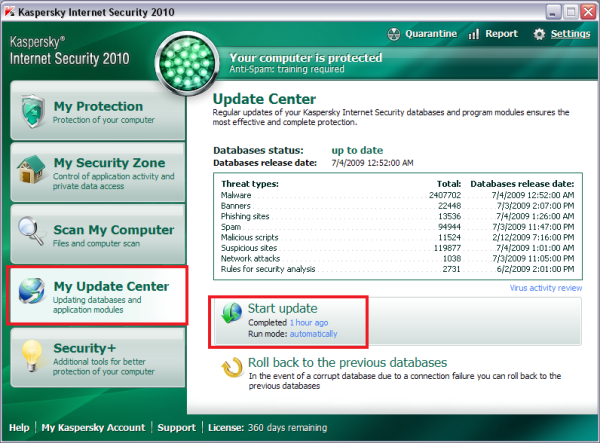The height and width of the screenshot is (443, 600).
Task: Click the Network attacks row
Action: (397, 258)
